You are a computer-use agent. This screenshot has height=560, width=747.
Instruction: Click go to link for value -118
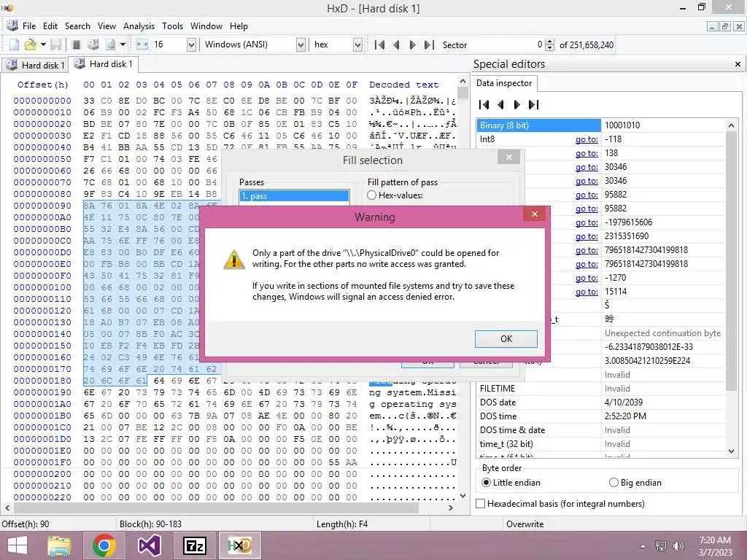587,139
